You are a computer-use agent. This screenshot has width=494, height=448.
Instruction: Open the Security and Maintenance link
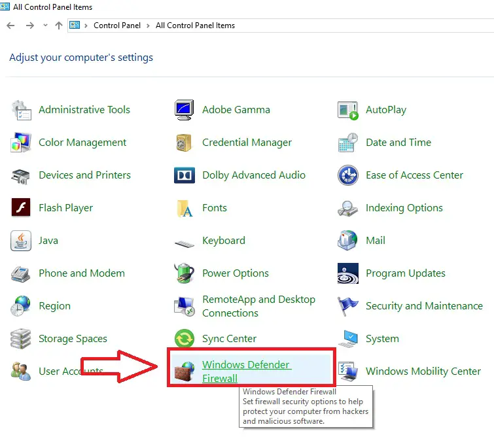(424, 306)
